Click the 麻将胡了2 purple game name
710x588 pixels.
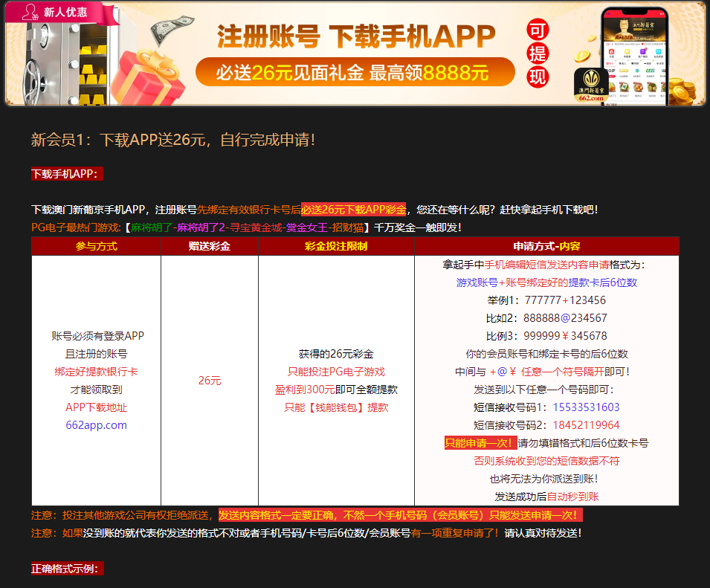coord(201,227)
